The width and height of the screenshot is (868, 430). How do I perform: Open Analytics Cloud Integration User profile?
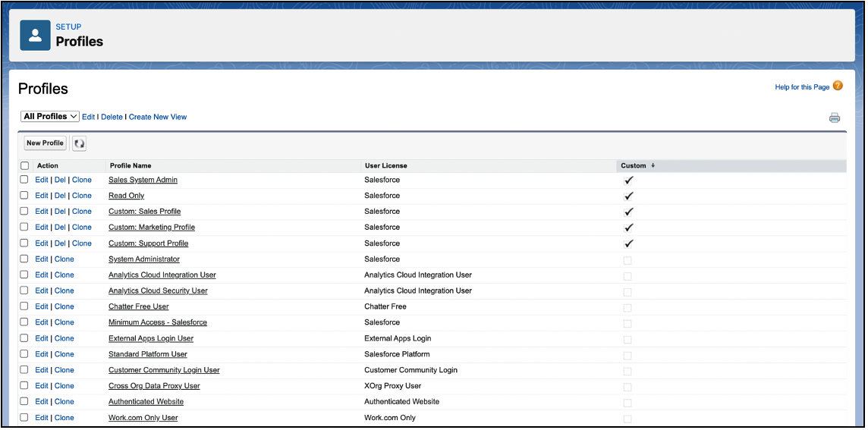(x=162, y=275)
